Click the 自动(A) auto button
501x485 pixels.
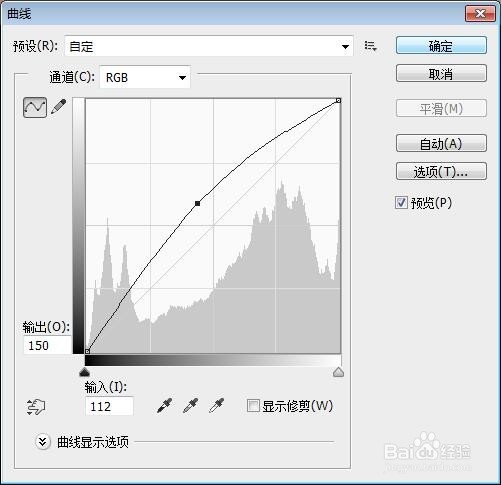click(441, 143)
